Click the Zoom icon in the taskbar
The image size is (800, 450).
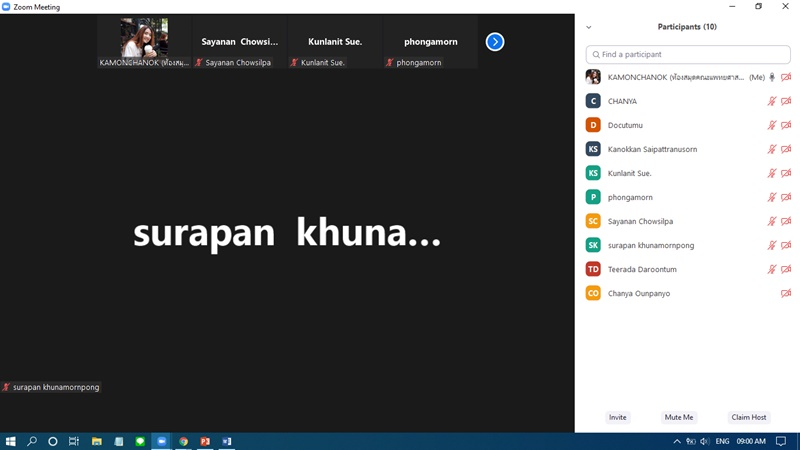162,441
